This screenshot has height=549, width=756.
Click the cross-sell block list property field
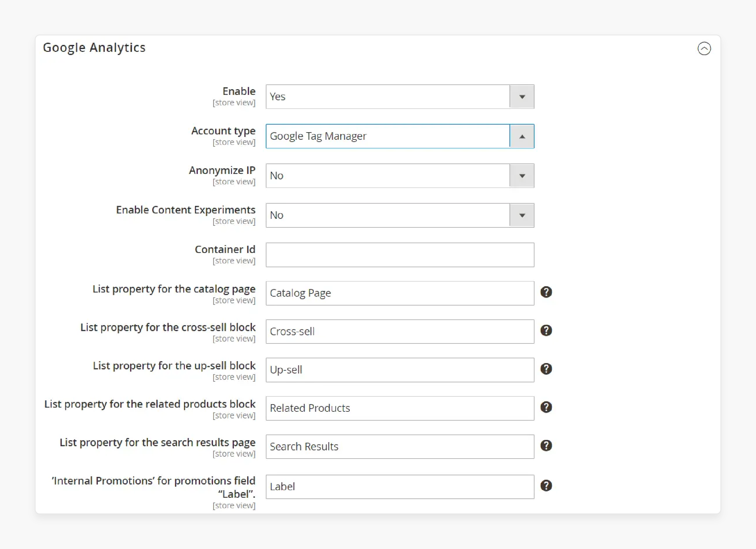pos(400,331)
